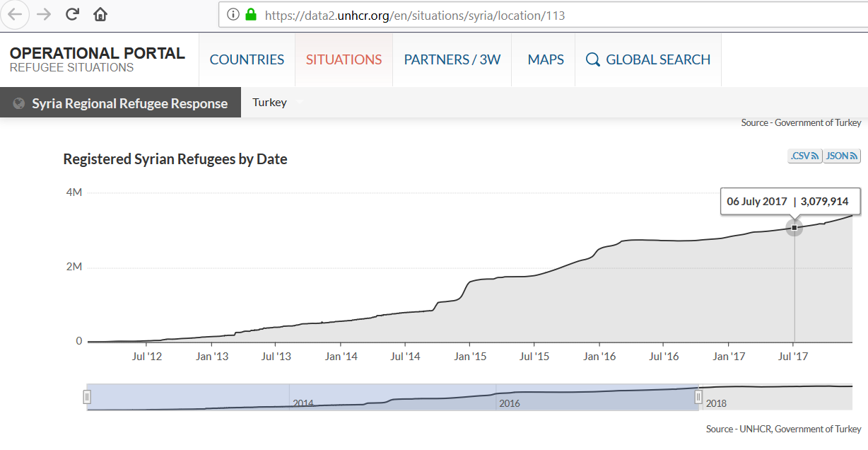This screenshot has width=868, height=450.
Task: Click the Operational Portal logo link
Action: point(97,59)
